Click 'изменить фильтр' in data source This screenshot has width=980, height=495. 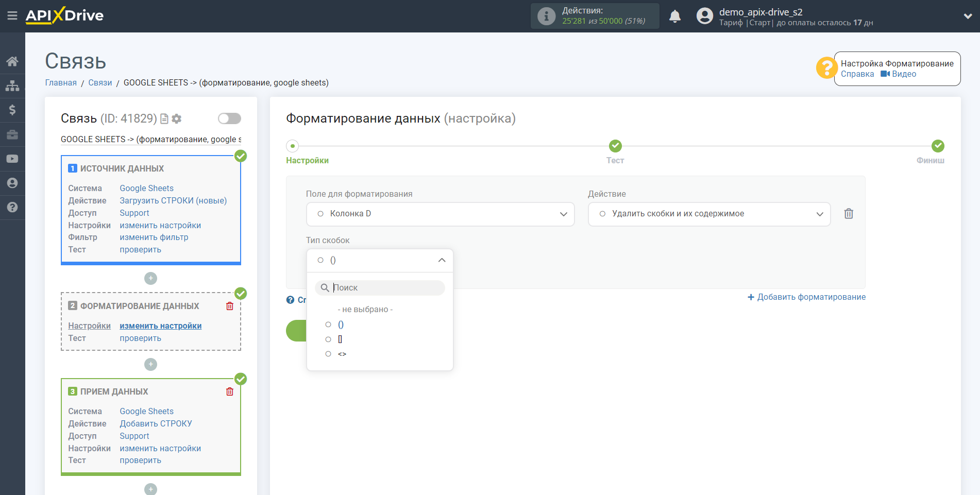[x=154, y=237]
